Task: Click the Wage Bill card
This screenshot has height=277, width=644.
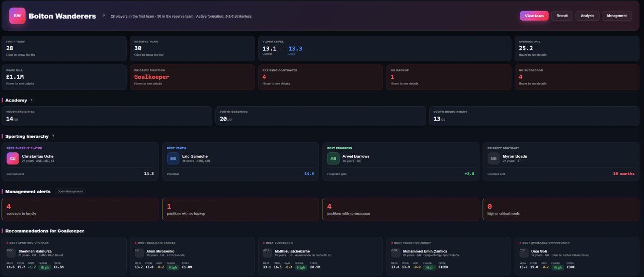Action: [64, 77]
